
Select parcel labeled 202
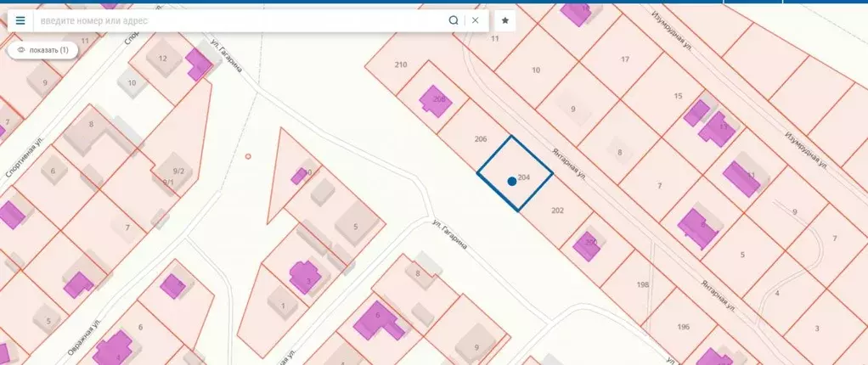(x=557, y=211)
